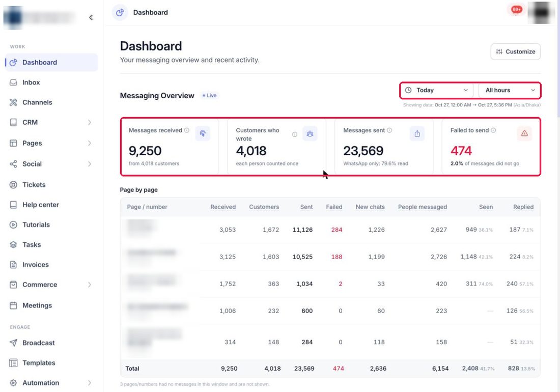Open Meetings in sidebar
The image size is (560, 392).
coord(51,305)
